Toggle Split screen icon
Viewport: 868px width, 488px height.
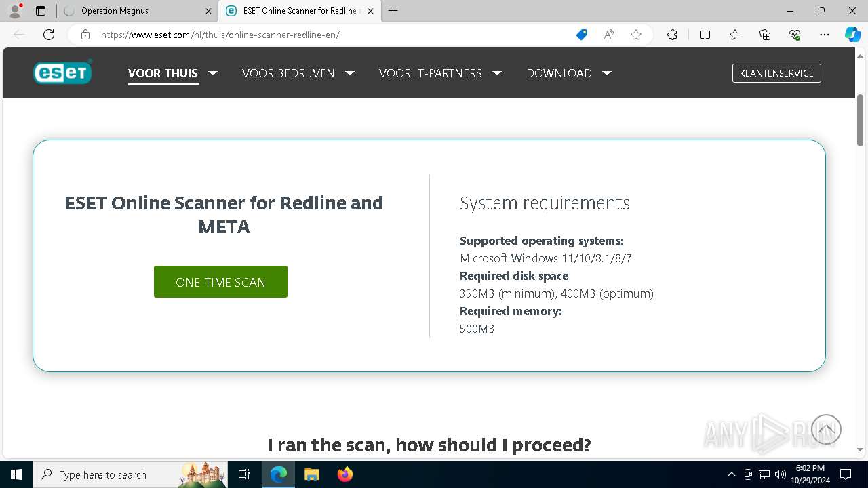tap(705, 35)
